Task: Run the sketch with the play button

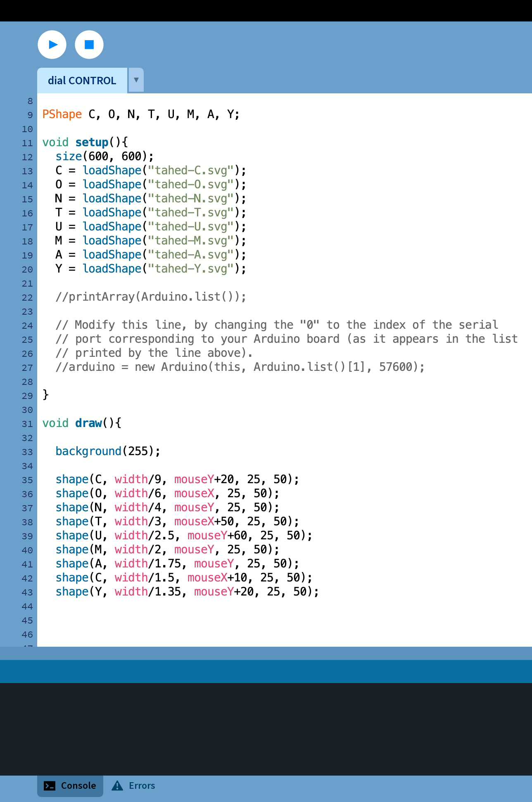Action: [x=52, y=45]
